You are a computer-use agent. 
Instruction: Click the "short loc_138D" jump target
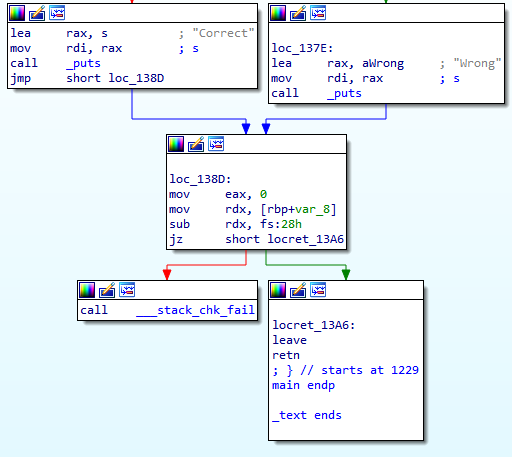click(115, 78)
